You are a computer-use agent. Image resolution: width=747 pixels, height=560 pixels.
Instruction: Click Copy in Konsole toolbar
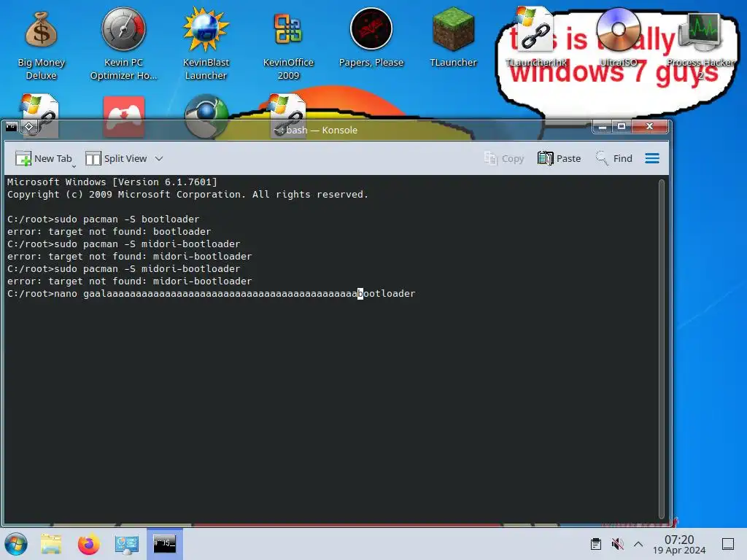pos(503,158)
